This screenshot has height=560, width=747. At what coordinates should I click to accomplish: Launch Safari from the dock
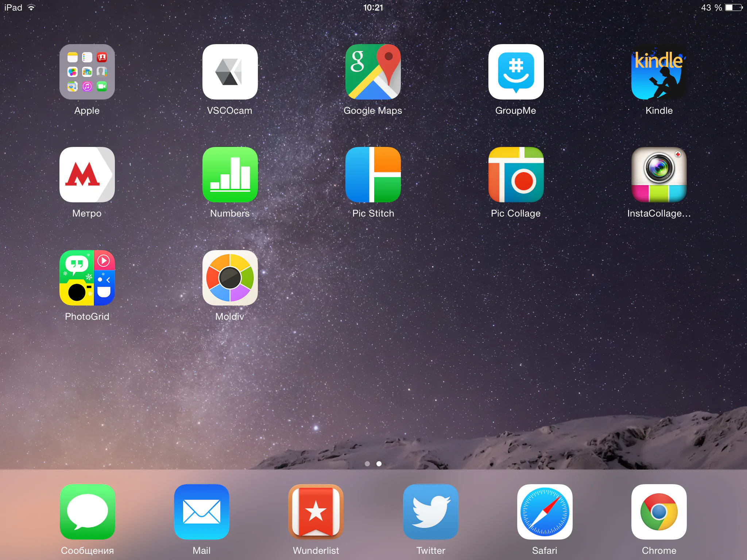545,512
